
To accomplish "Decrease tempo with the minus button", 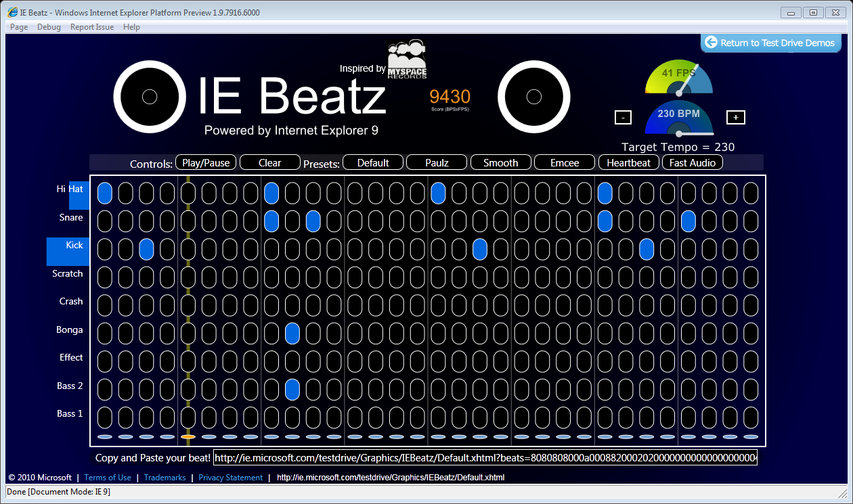I will [623, 117].
